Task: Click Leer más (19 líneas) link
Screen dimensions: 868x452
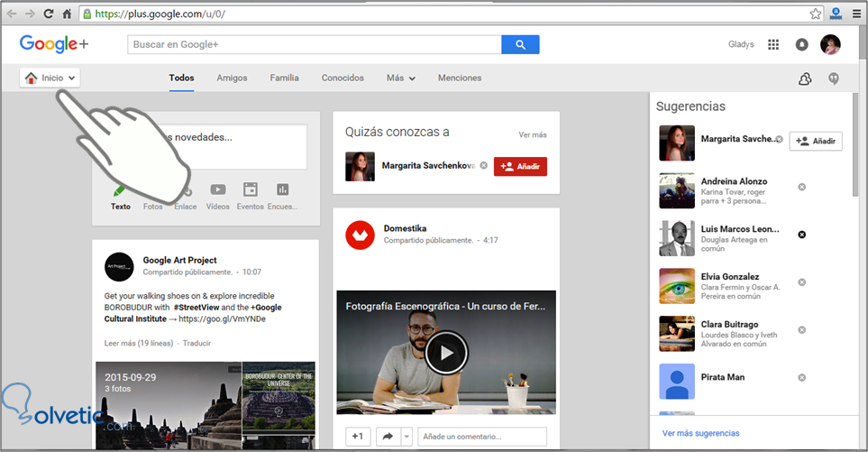Action: tap(139, 343)
